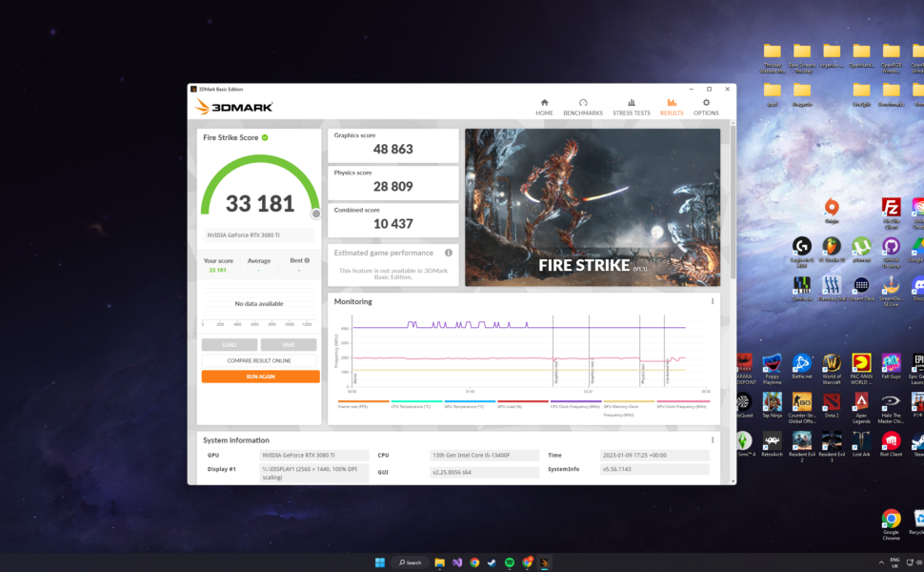
Task: Open the Monitoring panel three-dot menu
Action: pos(713,301)
